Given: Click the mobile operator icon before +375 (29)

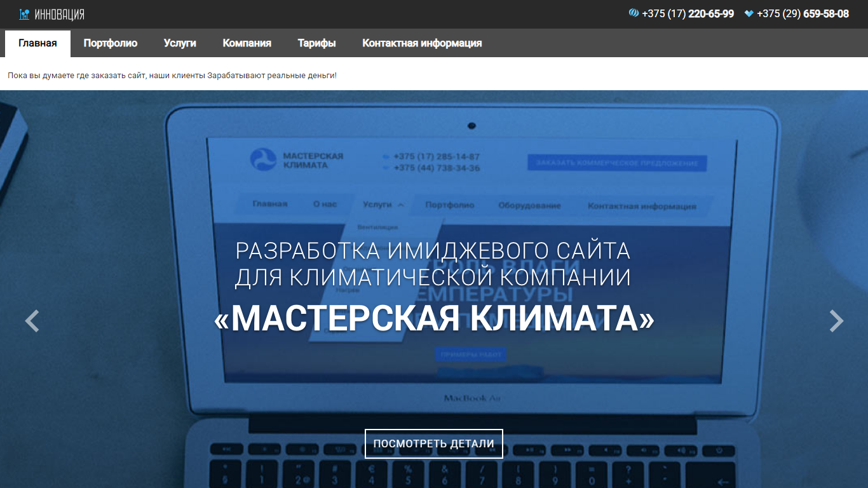Looking at the screenshot, I should tap(749, 13).
